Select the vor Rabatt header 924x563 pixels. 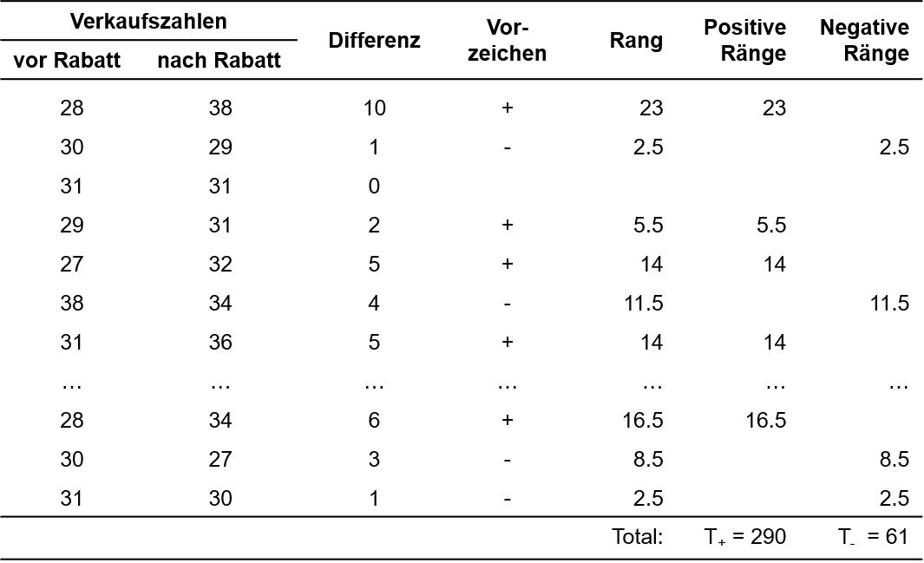point(67,60)
